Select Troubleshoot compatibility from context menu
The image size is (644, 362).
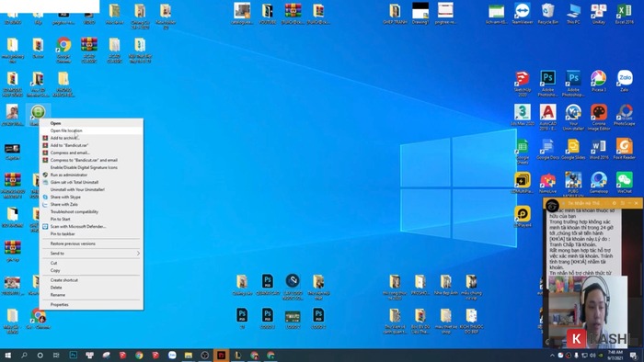tap(74, 211)
